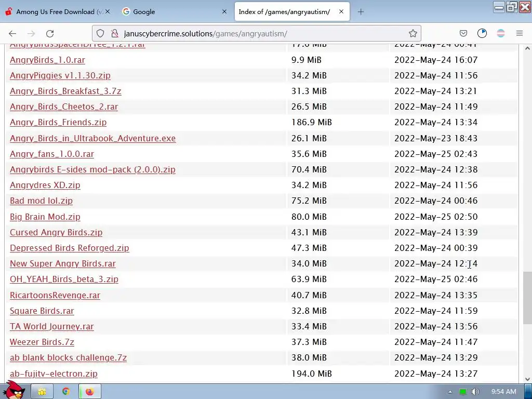Open the volume speaker tray icon
532x399 pixels.
tap(475, 392)
